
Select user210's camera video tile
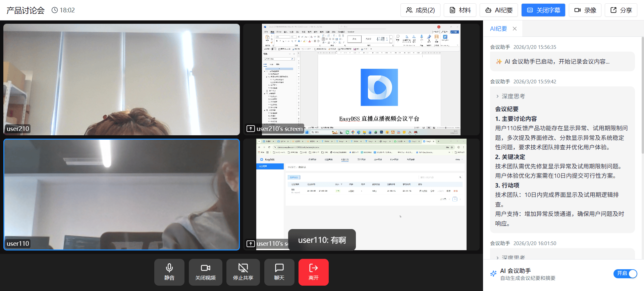pos(121,79)
